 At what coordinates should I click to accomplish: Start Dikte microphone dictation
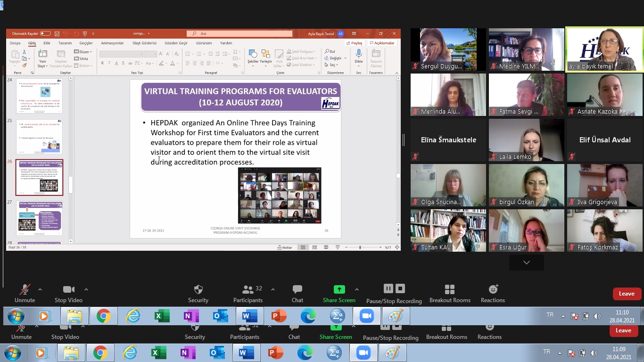[x=359, y=58]
